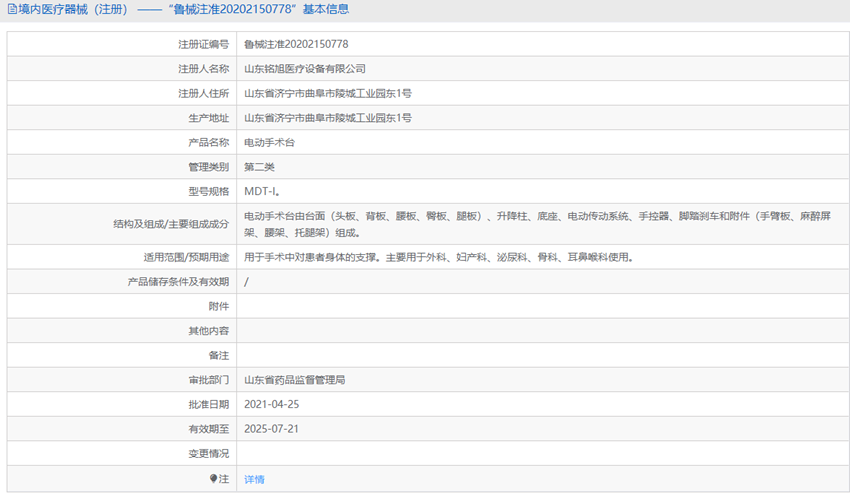850x493 pixels.
Task: Click the label 变更情况
Action: click(x=209, y=453)
